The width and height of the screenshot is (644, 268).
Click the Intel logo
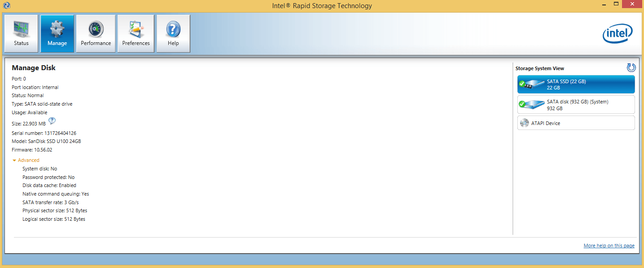click(x=618, y=34)
